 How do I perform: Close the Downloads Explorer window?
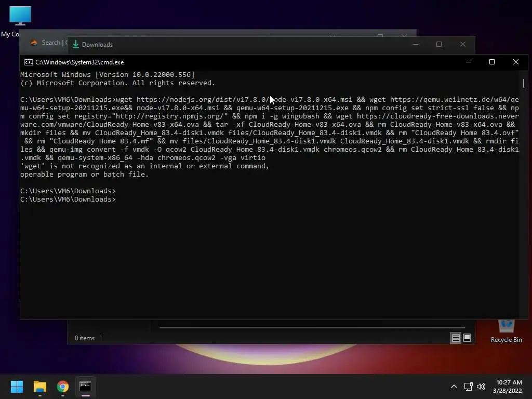click(463, 45)
